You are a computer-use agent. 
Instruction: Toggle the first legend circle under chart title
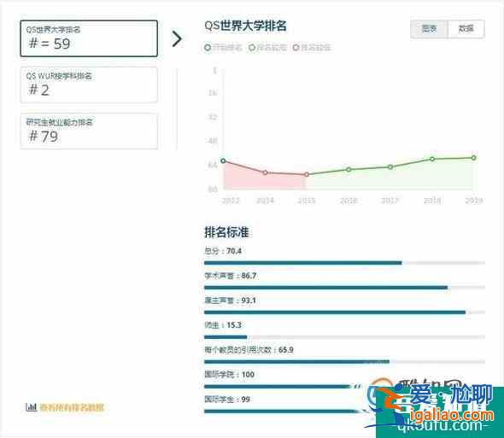[208, 48]
